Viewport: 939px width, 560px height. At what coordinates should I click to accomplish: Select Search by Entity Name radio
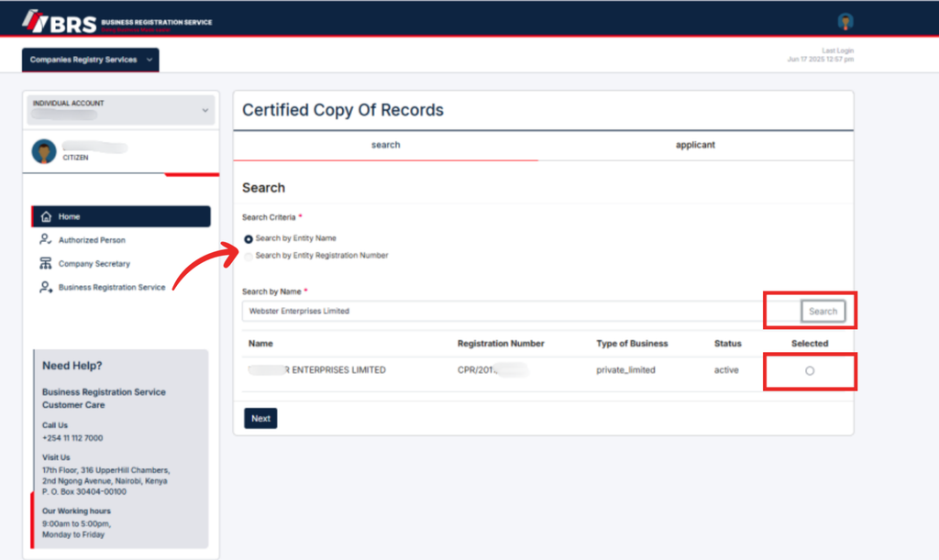248,238
